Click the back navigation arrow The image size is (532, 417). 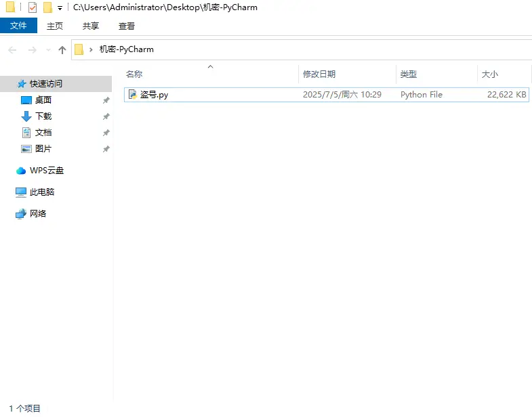(x=12, y=50)
